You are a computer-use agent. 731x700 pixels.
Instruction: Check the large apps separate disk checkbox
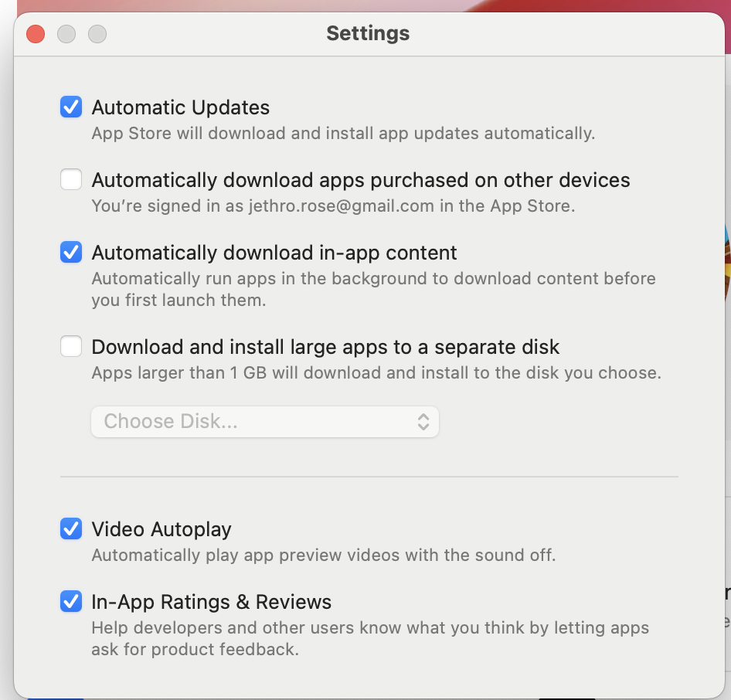click(71, 346)
